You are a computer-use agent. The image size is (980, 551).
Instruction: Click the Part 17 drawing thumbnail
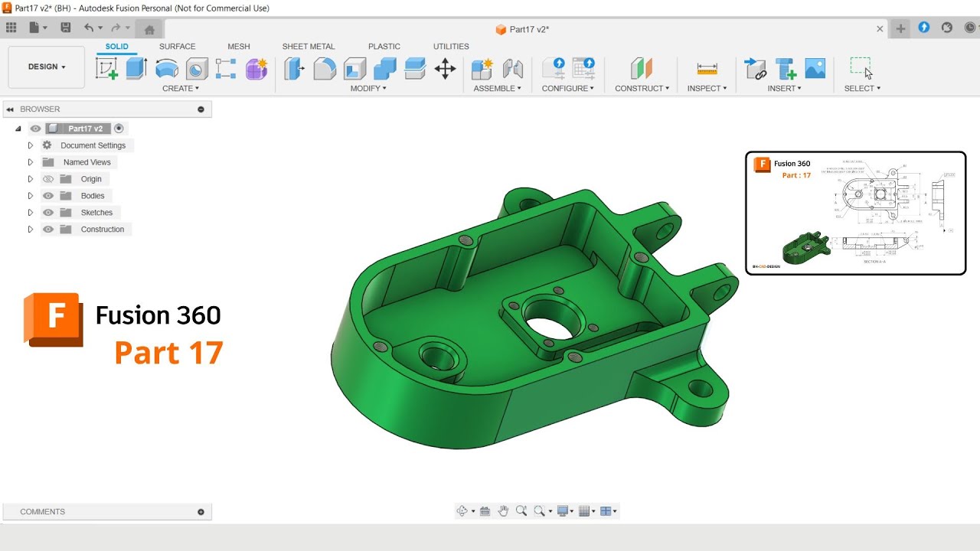coord(855,213)
